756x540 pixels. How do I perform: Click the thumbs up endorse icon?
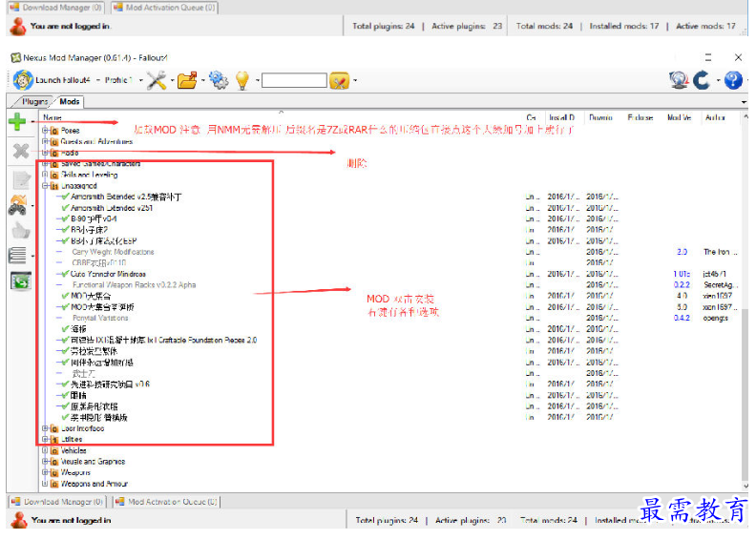click(21, 230)
